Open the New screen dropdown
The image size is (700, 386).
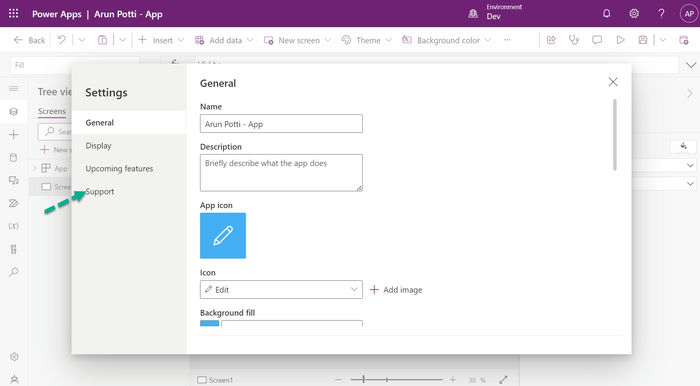point(297,40)
